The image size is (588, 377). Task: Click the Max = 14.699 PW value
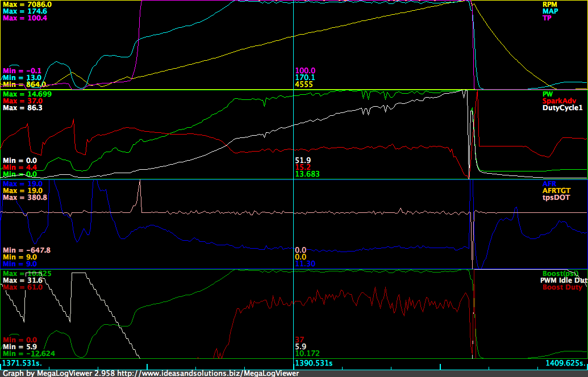coord(27,94)
